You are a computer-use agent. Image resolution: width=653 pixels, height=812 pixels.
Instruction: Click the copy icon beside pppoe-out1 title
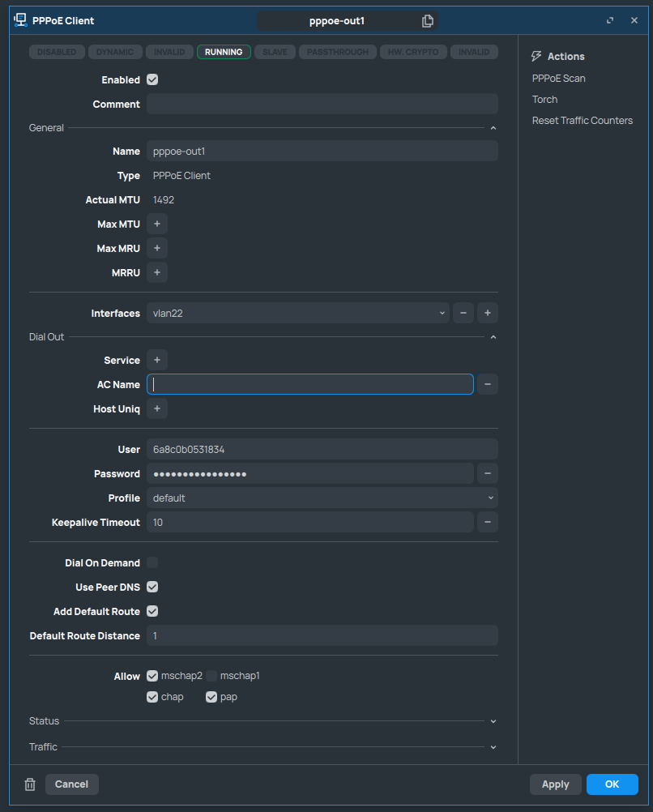[427, 21]
